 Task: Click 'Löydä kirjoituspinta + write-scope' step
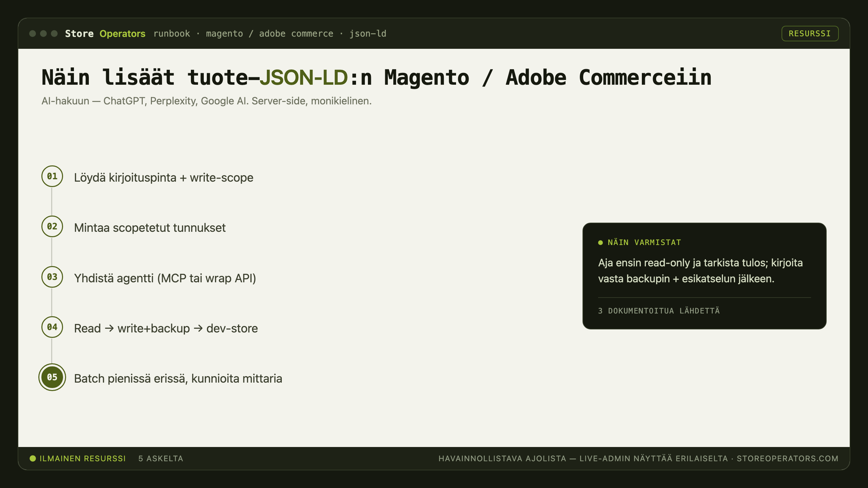pyautogui.click(x=164, y=178)
